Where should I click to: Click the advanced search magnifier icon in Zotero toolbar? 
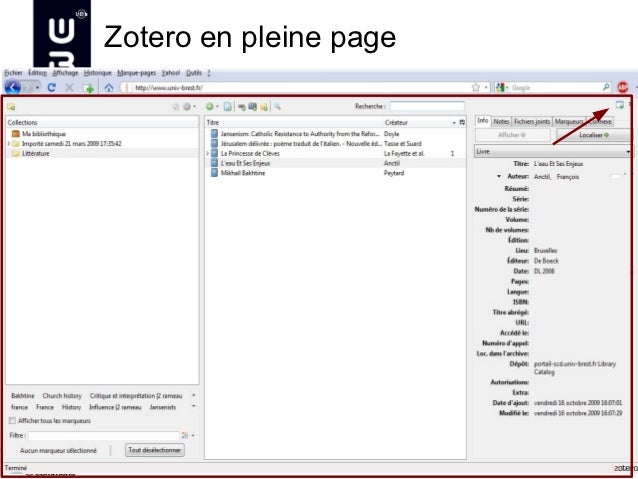click(277, 107)
